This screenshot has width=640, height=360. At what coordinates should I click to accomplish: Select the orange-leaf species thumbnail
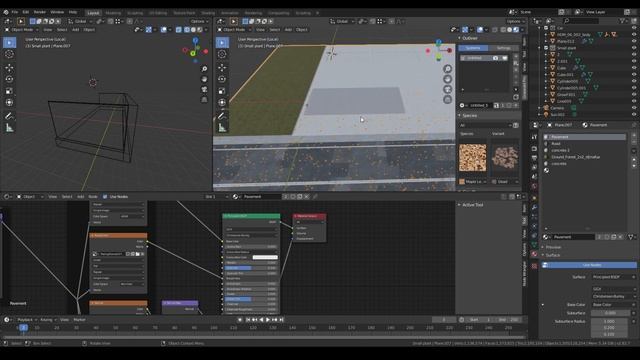point(473,158)
